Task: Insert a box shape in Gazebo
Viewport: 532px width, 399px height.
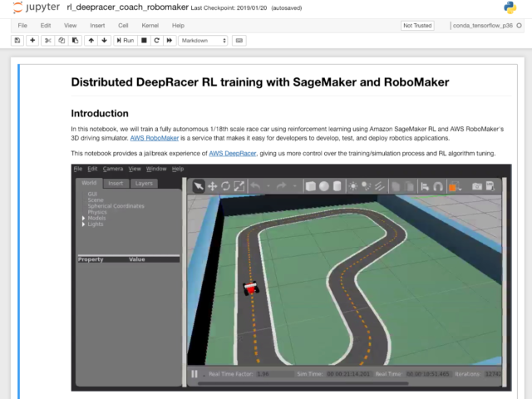Action: [310, 186]
